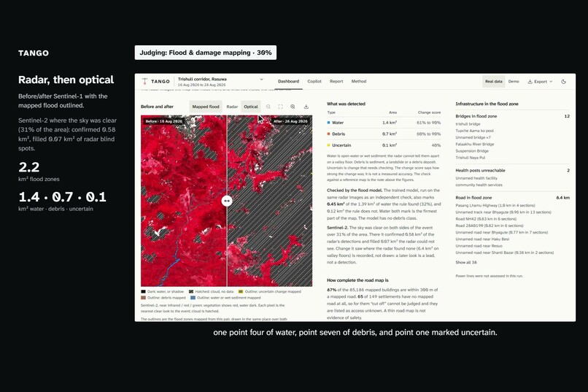
Task: Toggle the Mapped flood overlay
Action: [206, 107]
